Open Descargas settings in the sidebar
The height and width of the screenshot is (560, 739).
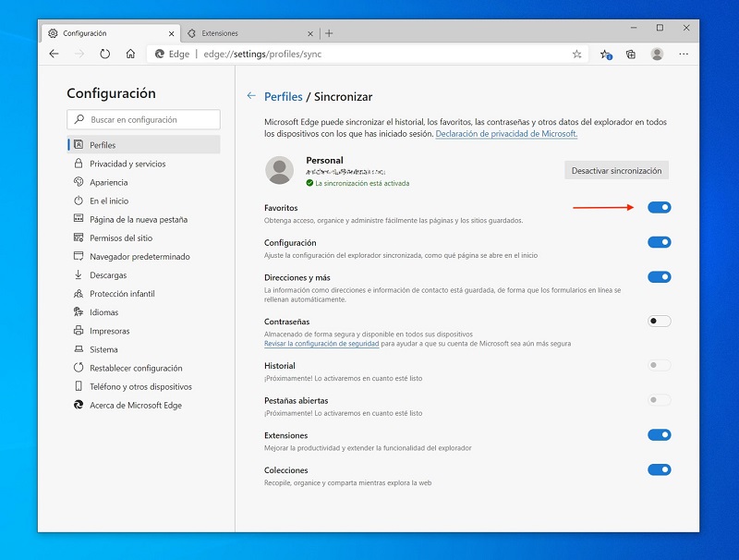tap(143, 274)
